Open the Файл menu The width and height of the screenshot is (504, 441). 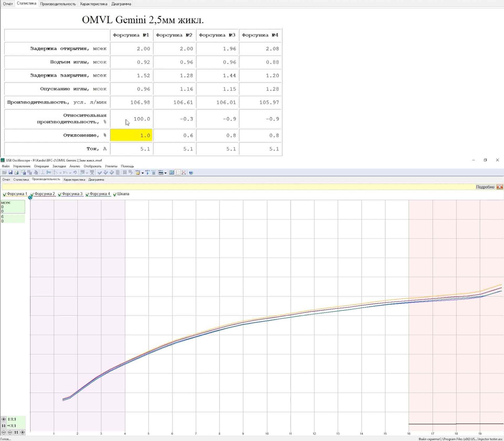(6, 166)
